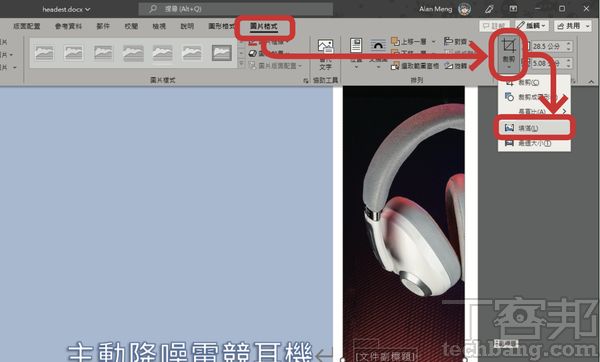
Task: Click the 註解 (Comments) button
Action: [495, 26]
